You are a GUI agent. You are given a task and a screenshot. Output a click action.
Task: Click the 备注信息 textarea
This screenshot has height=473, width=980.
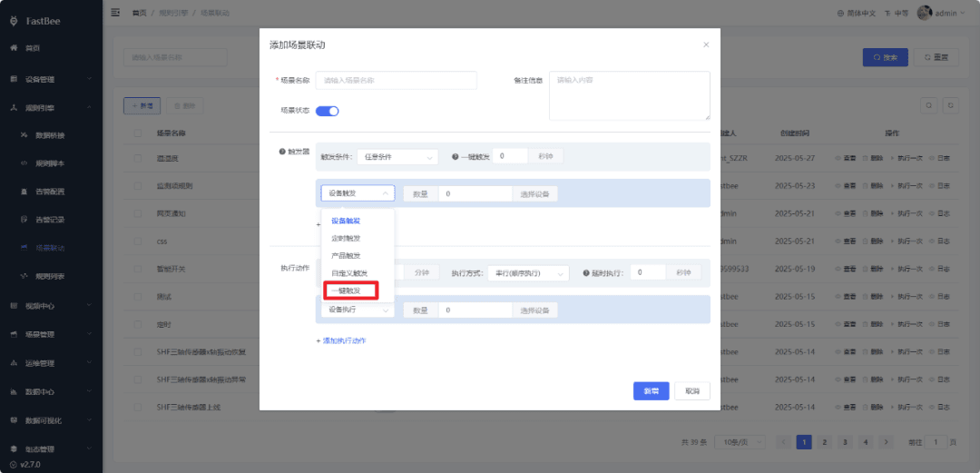pyautogui.click(x=630, y=95)
